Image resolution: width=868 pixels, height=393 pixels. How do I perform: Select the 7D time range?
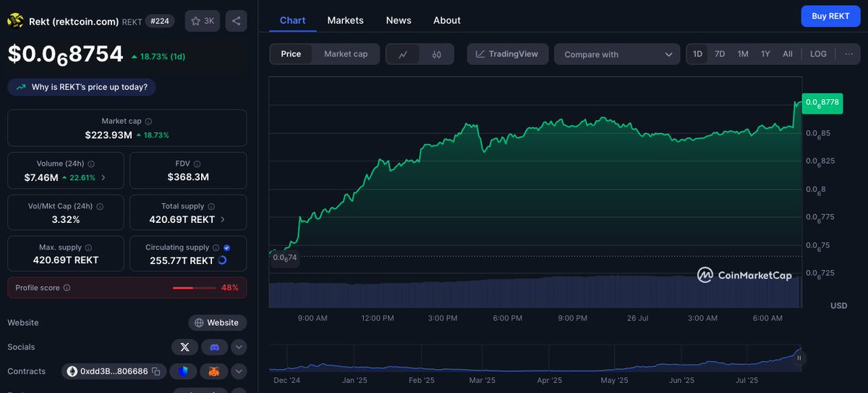[x=720, y=54]
